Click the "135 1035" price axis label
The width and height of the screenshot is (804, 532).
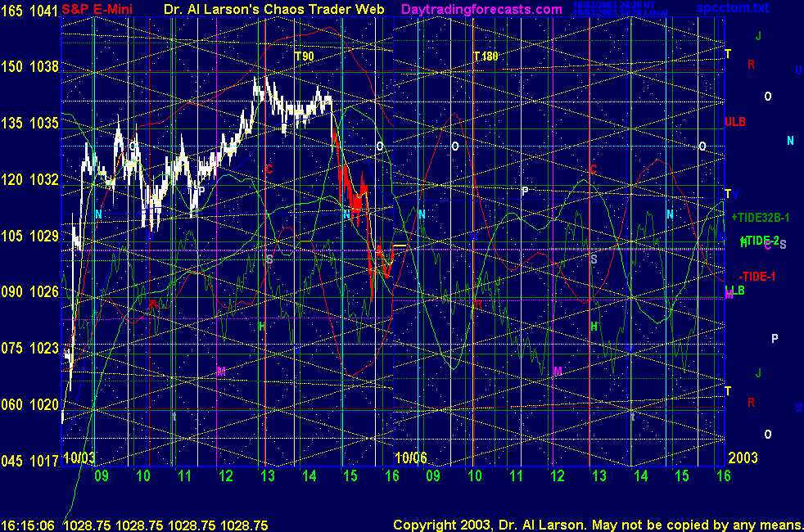(x=29, y=123)
